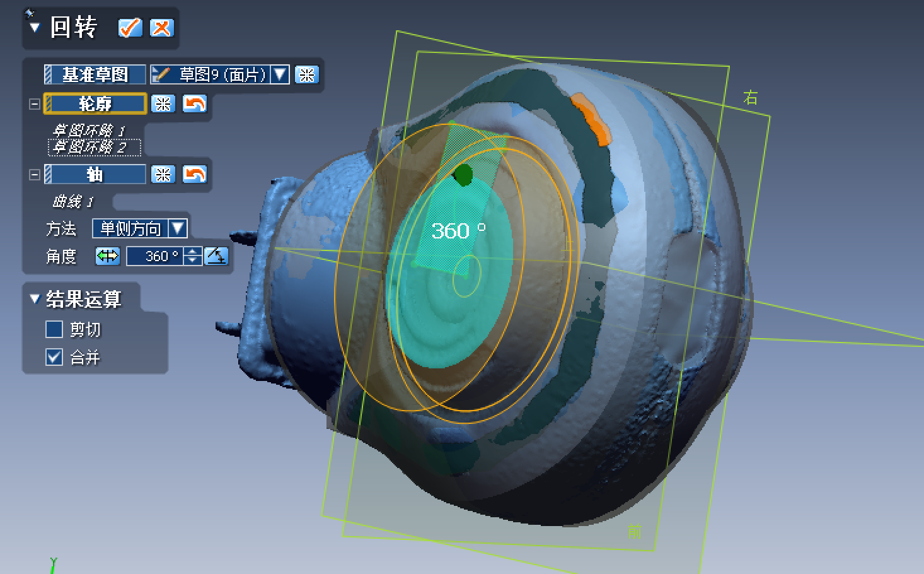Click the angle measure icon beside stepper
Screen dimensions: 924x574
coord(216,256)
